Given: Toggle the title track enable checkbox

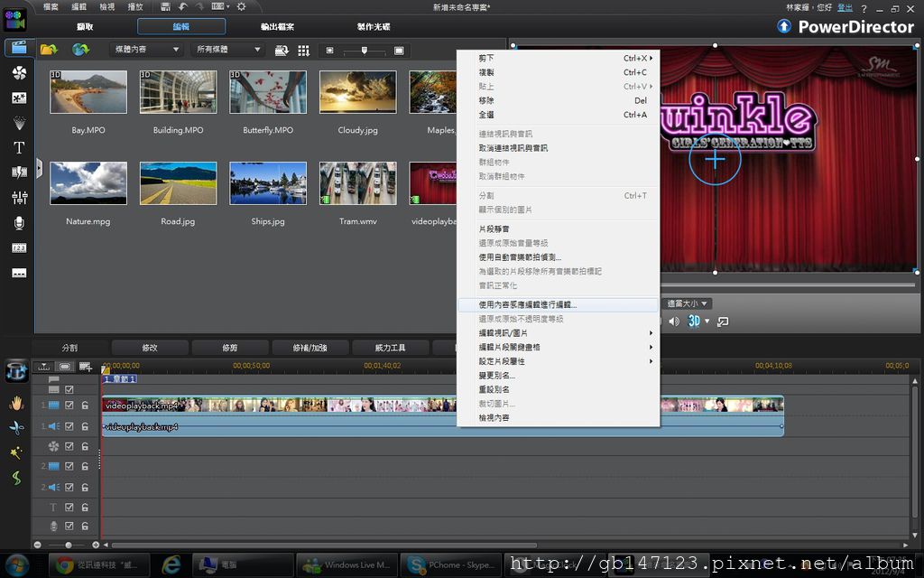Looking at the screenshot, I should click(69, 507).
